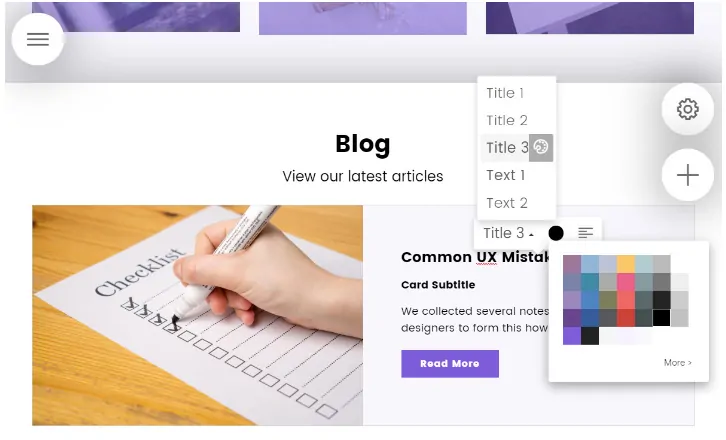Choose Text 2 style option
Image resolution: width=726 pixels, height=440 pixels.
coord(507,203)
